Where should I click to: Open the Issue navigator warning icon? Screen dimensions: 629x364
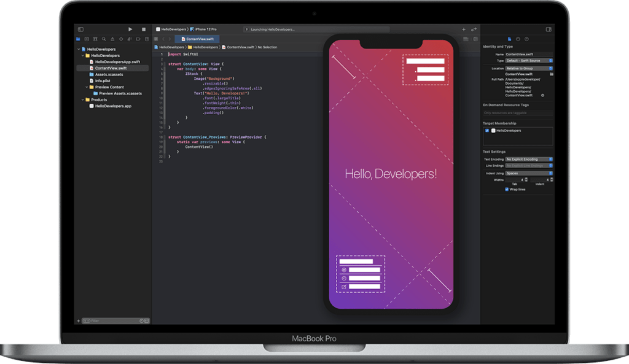pos(112,39)
